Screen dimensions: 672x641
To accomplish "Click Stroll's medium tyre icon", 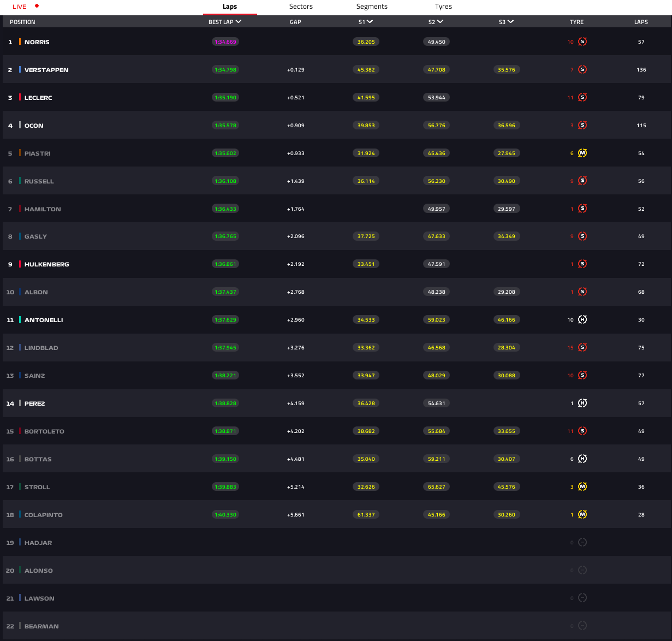I will 582,487.
